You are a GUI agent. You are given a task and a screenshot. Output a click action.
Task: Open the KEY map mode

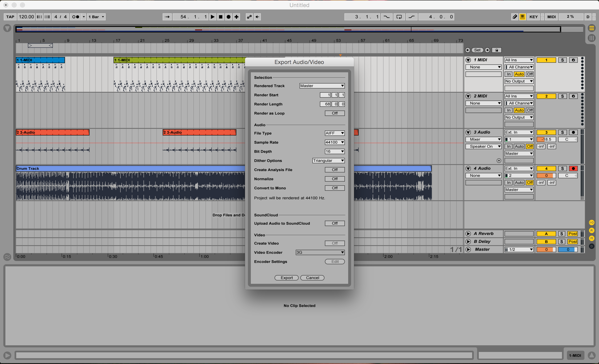533,17
